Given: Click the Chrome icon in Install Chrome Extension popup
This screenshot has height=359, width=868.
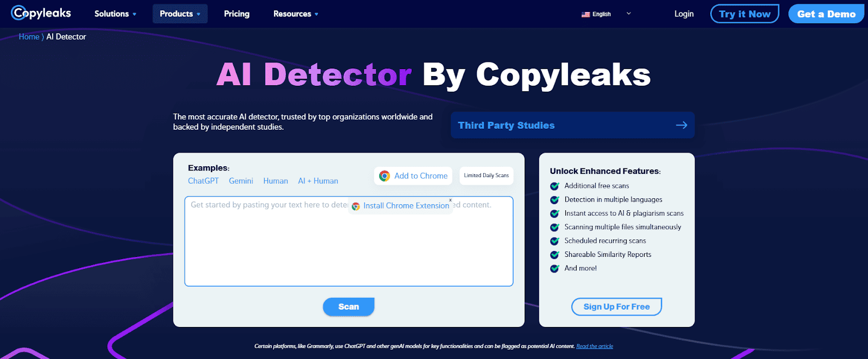Looking at the screenshot, I should 356,206.
